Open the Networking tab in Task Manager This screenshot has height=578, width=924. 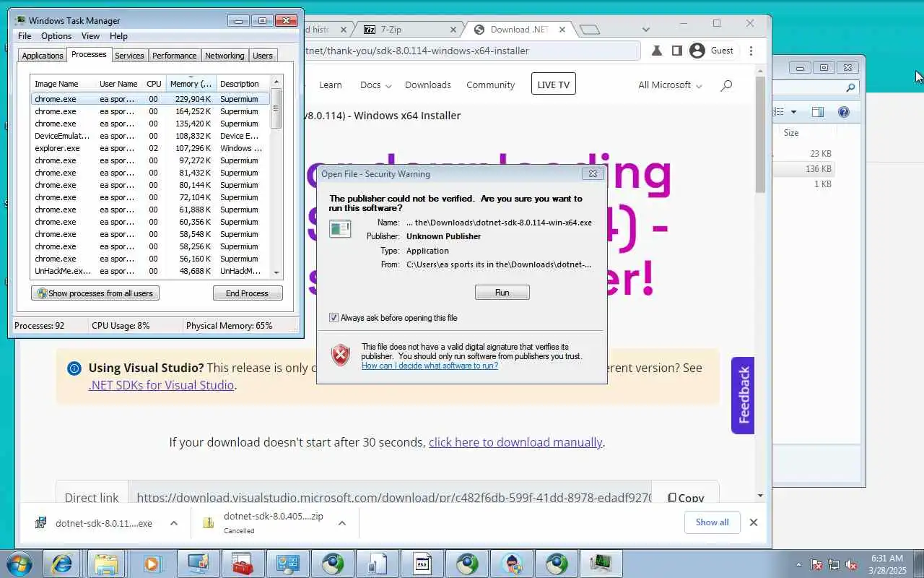225,56
